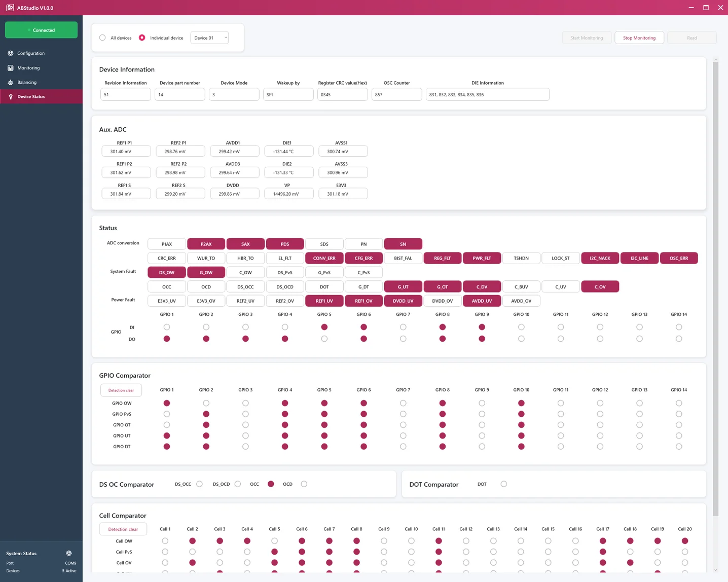This screenshot has height=582, width=728.
Task: Click the Configuration gear icon in sidebar
Action: (x=11, y=53)
